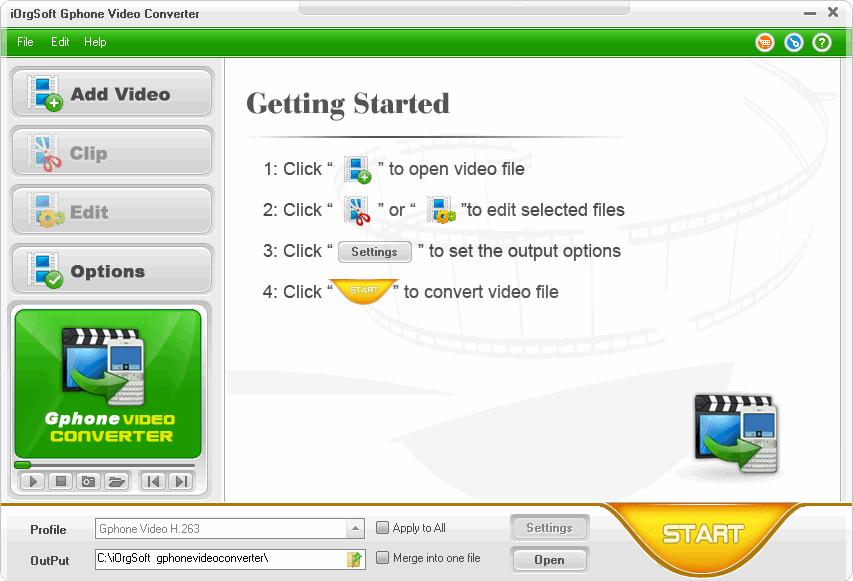Viewport: 853px width, 581px height.
Task: Enable Merge into one file checkbox
Action: [383, 558]
